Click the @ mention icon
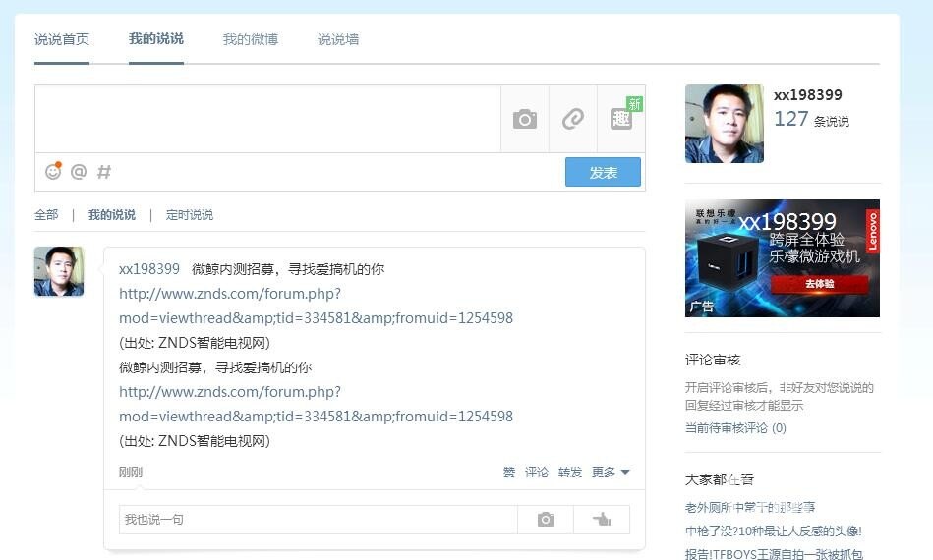933x560 pixels. point(79,172)
